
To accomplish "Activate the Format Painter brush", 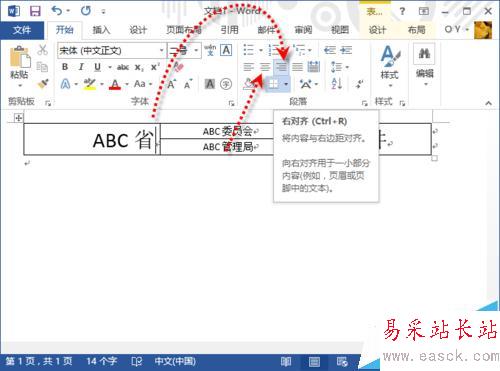I will tap(43, 84).
